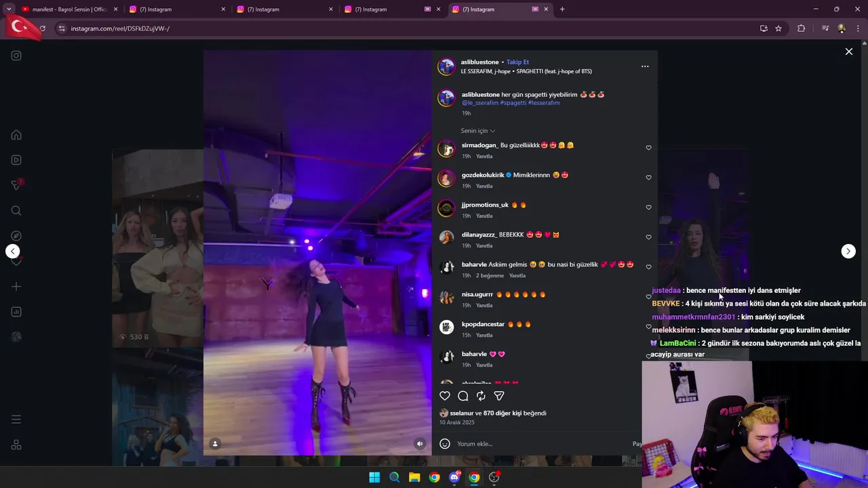The height and width of the screenshot is (488, 868).
Task: Open the sselanur profile from the likes line
Action: (462, 413)
